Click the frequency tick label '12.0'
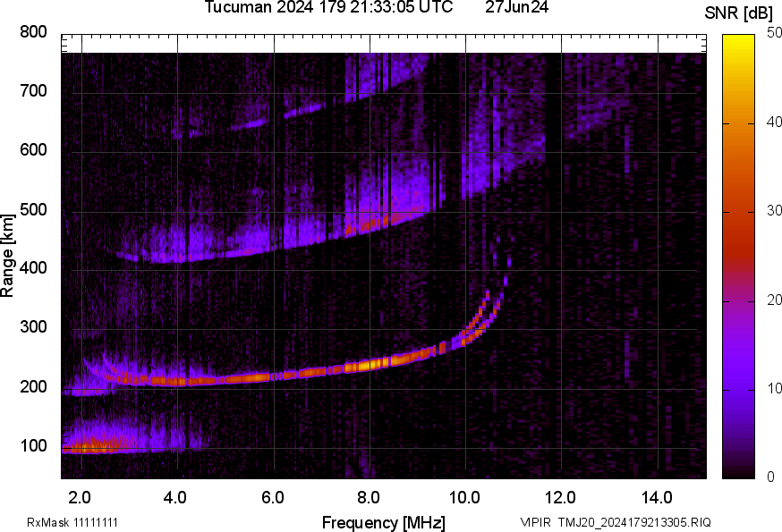This screenshot has height=532, width=782. (x=561, y=498)
